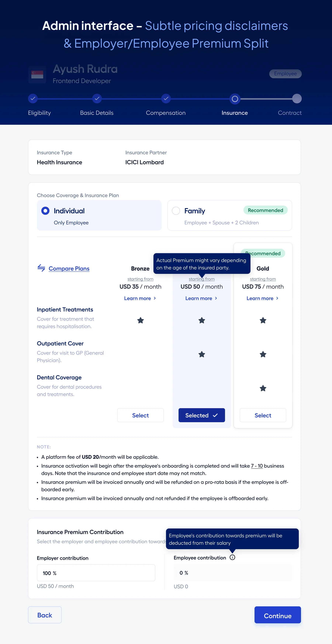Click the Actual Premium tooltip

(202, 264)
